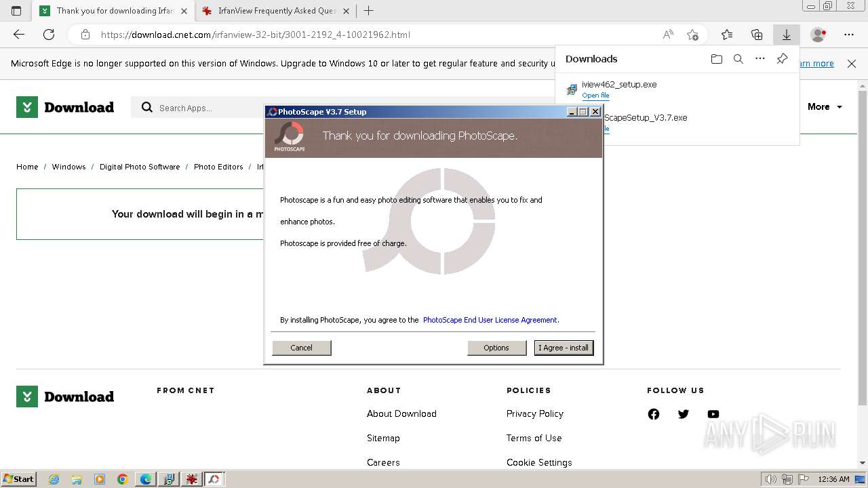Open Photo Editors breadcrumb

click(x=218, y=167)
